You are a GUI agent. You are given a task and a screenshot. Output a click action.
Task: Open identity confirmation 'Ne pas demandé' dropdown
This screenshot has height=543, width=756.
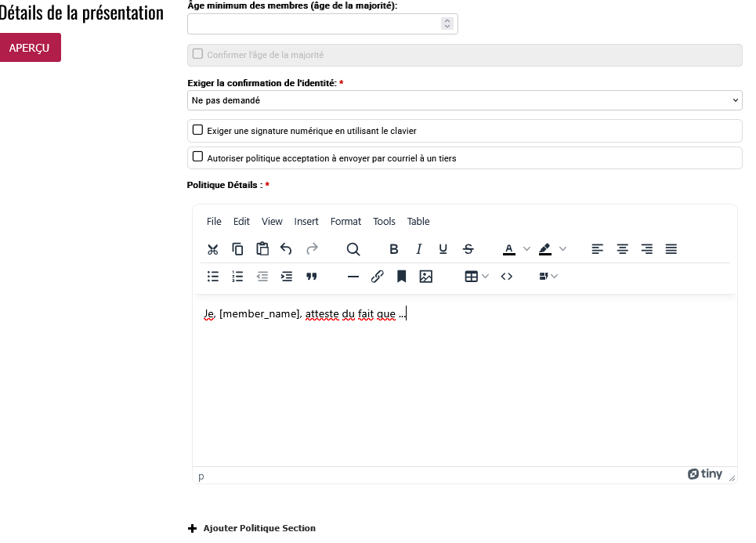point(465,100)
